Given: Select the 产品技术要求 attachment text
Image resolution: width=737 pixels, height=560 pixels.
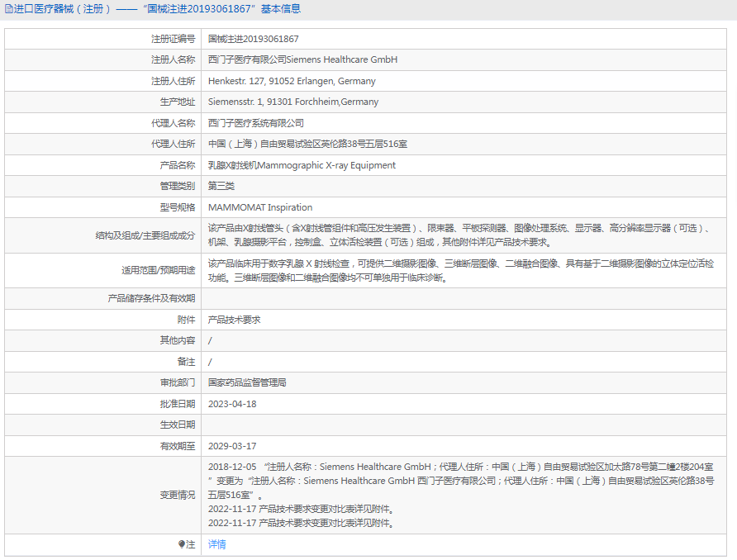Looking at the screenshot, I should coord(234,320).
